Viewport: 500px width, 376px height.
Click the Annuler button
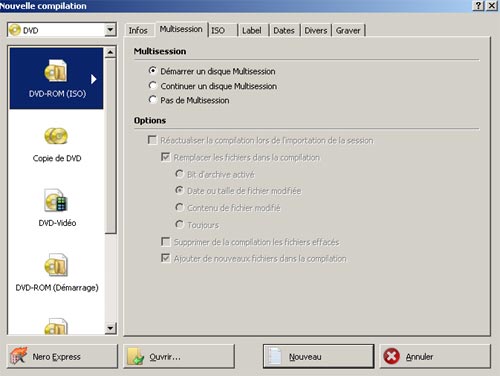pos(435,356)
